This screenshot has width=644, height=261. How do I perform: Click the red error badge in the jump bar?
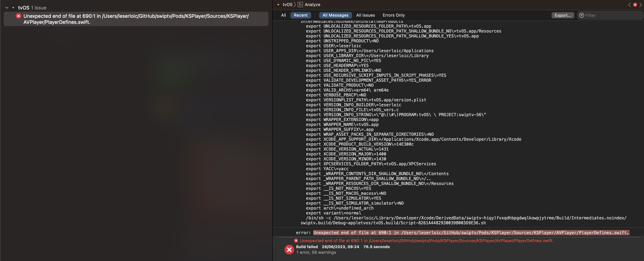[x=635, y=5]
